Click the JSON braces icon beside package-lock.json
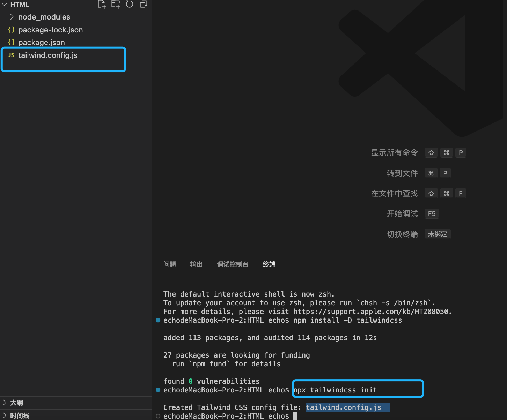Viewport: 507px width, 420px height. [11, 30]
